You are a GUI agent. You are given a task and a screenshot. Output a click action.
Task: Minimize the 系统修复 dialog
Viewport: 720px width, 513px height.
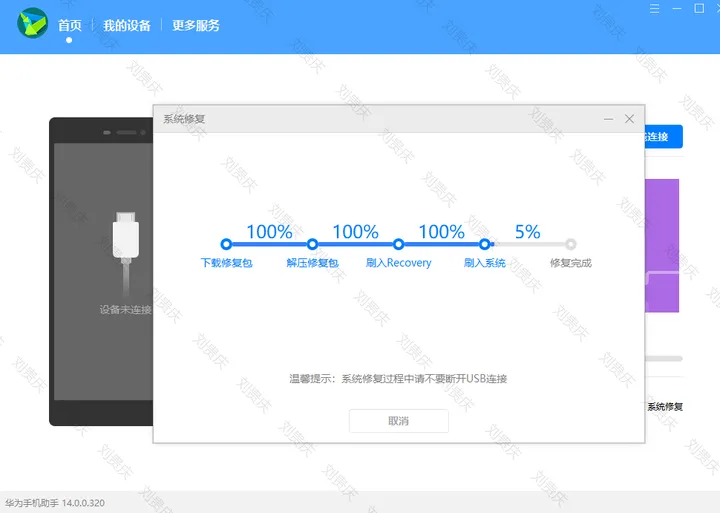(608, 119)
